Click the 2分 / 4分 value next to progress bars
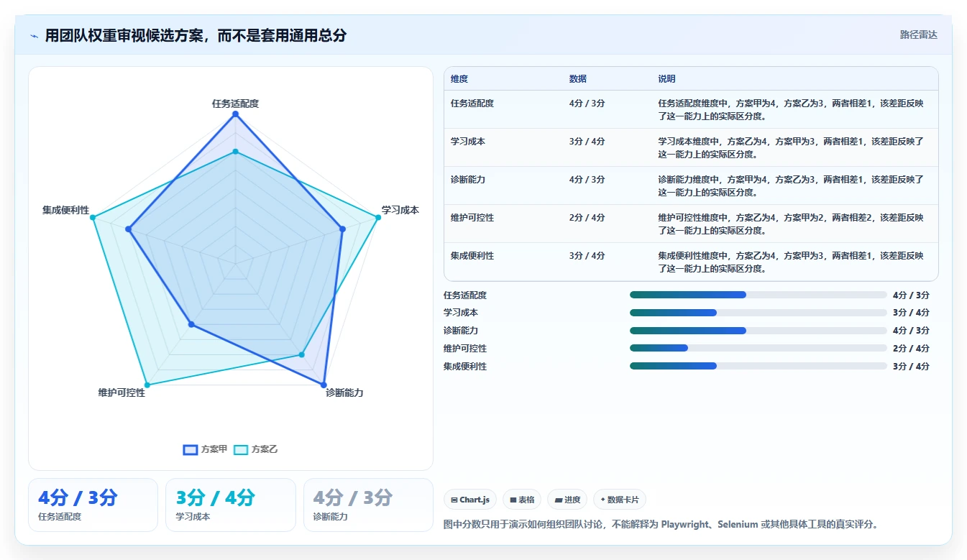Viewport: 967px width, 560px height. point(911,349)
